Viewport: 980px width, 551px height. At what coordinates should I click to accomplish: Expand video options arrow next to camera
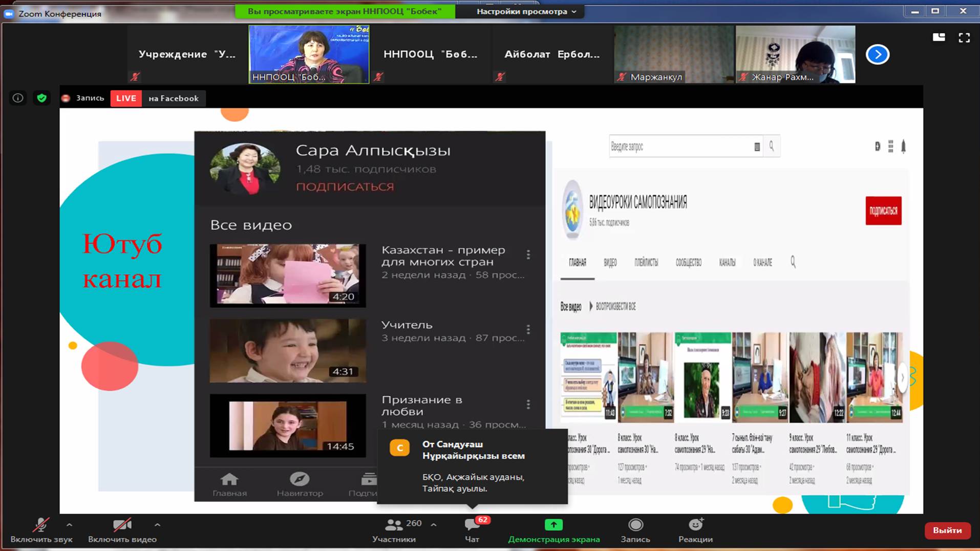tap(157, 525)
